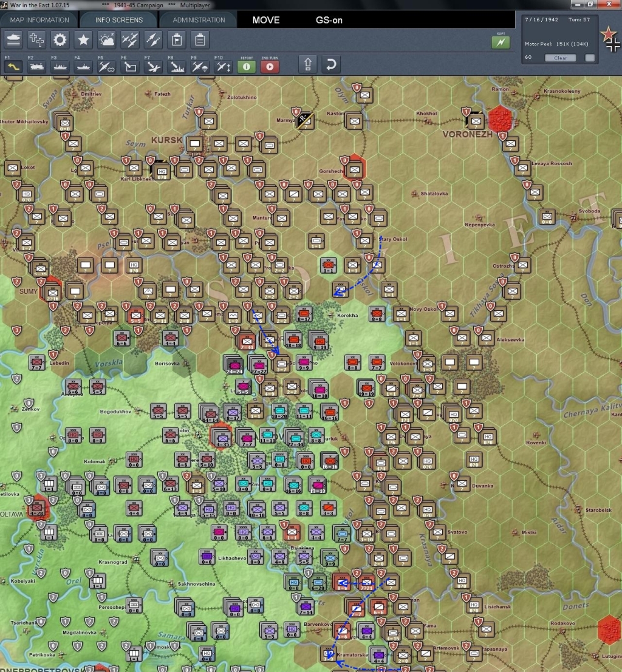Image resolution: width=622 pixels, height=672 pixels.
Task: Select F4 amphibious ship mode
Action: [83, 67]
